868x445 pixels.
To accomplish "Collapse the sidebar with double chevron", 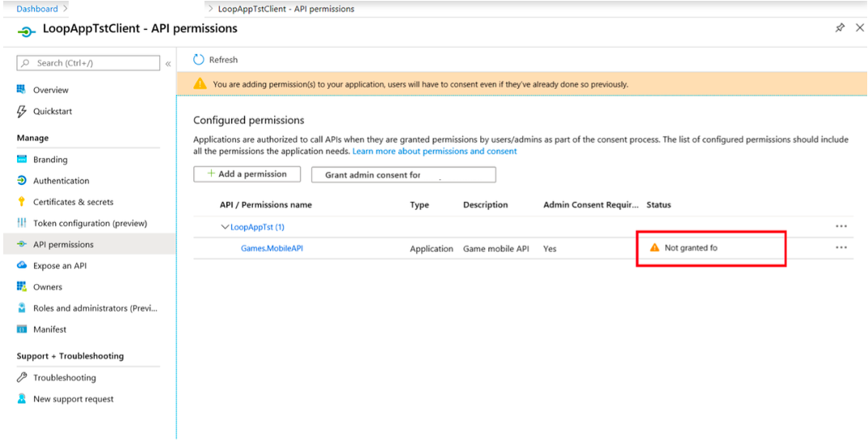I will (168, 64).
